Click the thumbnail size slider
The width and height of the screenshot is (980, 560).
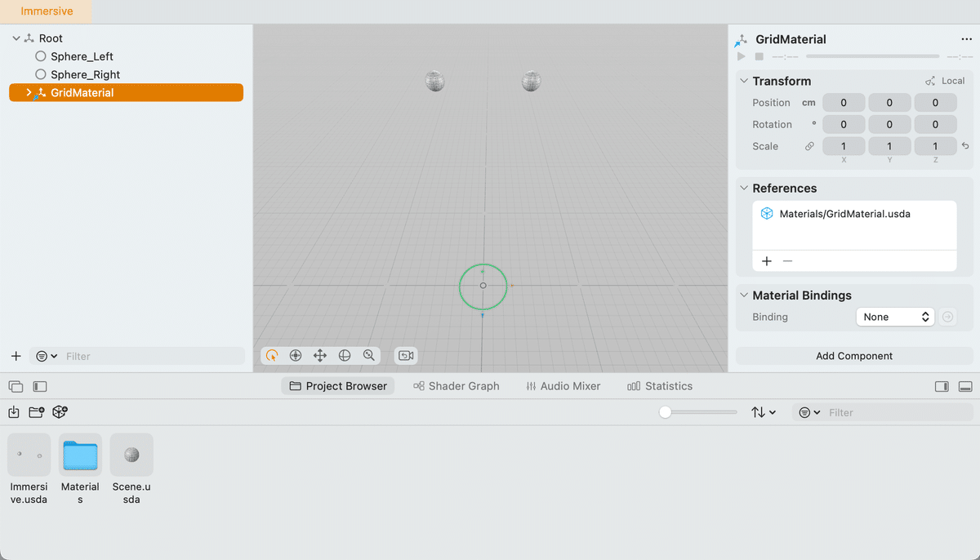pos(699,412)
